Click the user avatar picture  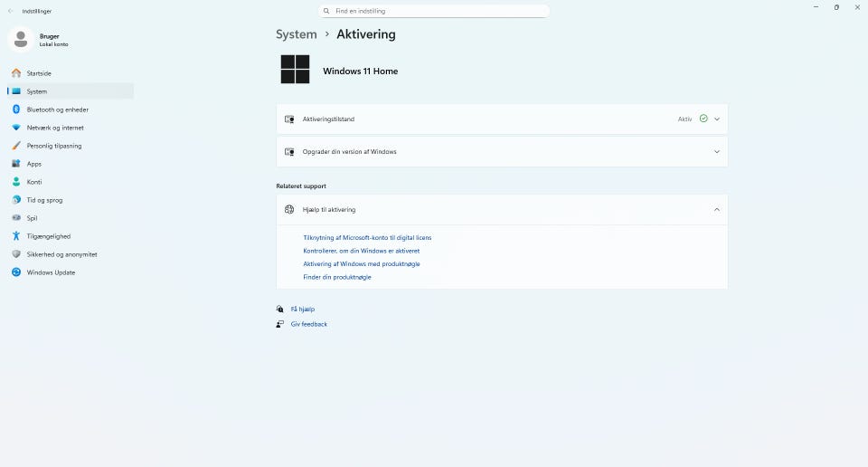[21, 40]
